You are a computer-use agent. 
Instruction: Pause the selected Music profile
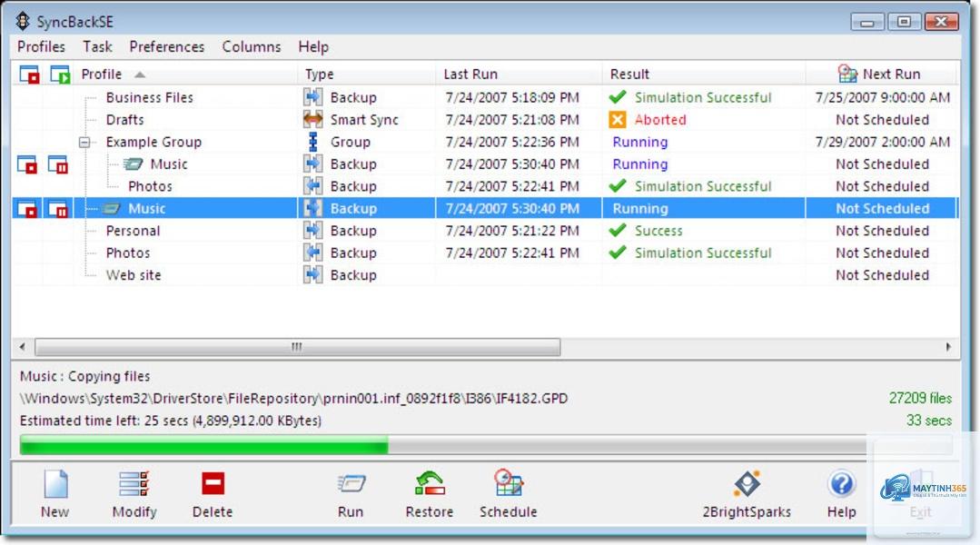[57, 209]
